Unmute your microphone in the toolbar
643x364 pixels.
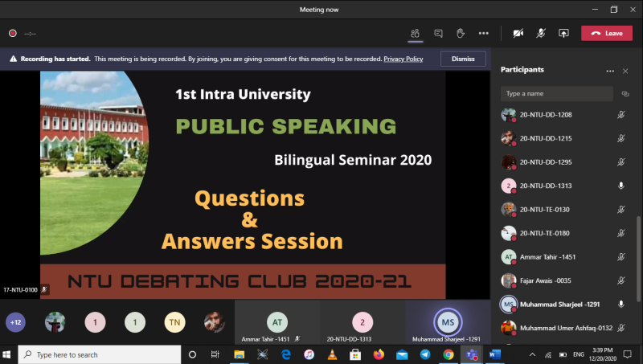coord(541,33)
